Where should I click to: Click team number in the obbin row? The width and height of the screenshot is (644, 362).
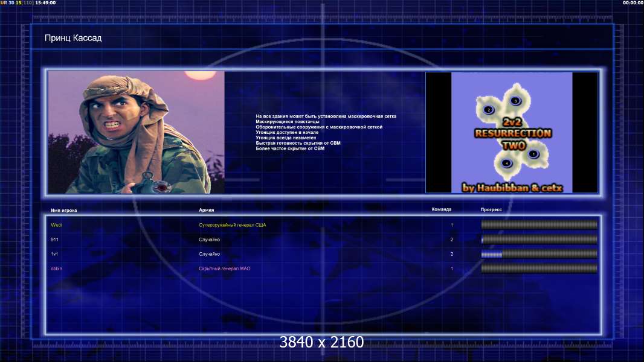click(452, 268)
